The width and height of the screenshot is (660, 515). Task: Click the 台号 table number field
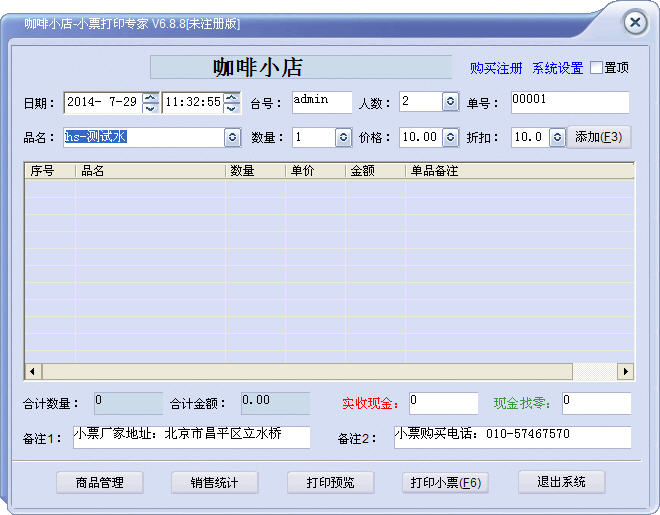tap(322, 102)
